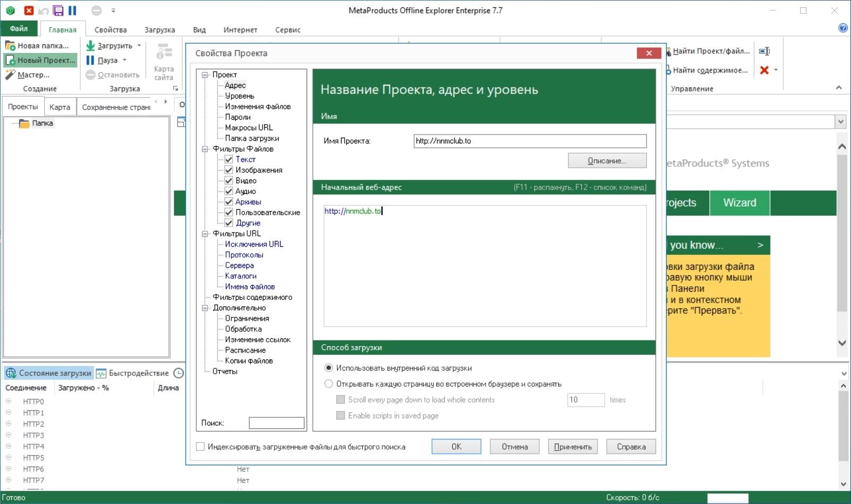Click the red X delete icon in Управление
This screenshot has width=851, height=504.
764,70
